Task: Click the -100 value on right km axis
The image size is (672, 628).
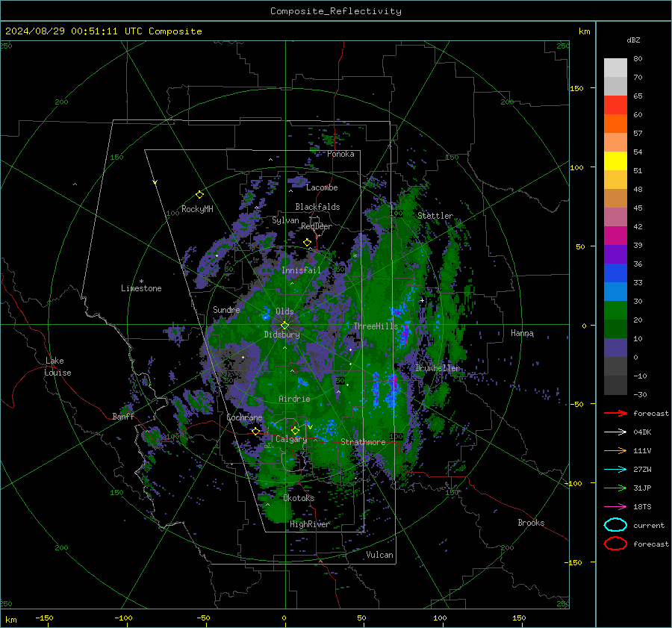Action: point(573,483)
